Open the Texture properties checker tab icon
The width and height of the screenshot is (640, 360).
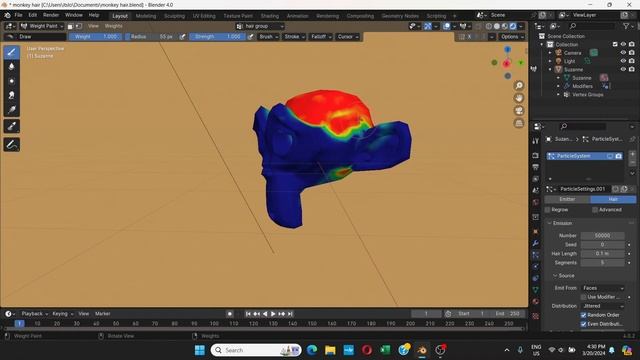click(536, 316)
